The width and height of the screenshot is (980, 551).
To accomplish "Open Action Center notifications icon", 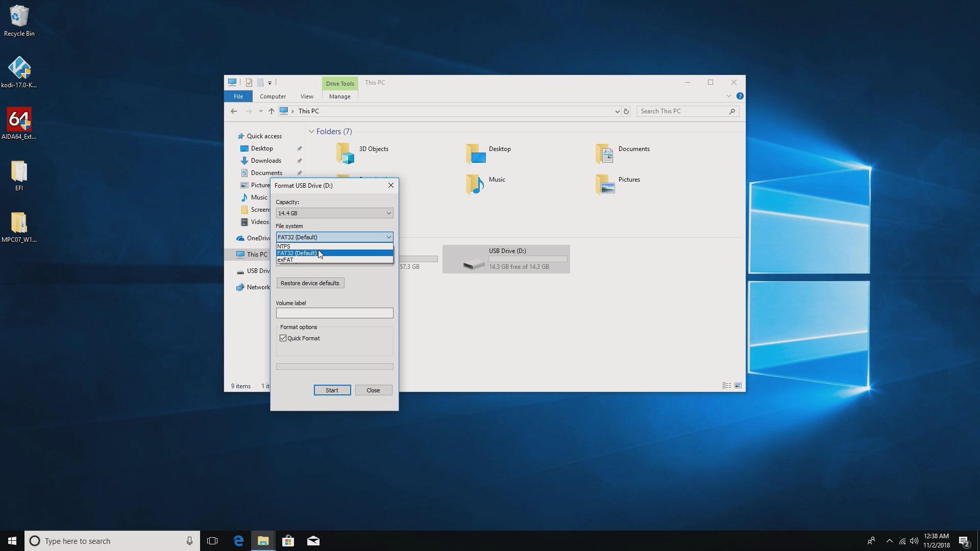I will [964, 541].
